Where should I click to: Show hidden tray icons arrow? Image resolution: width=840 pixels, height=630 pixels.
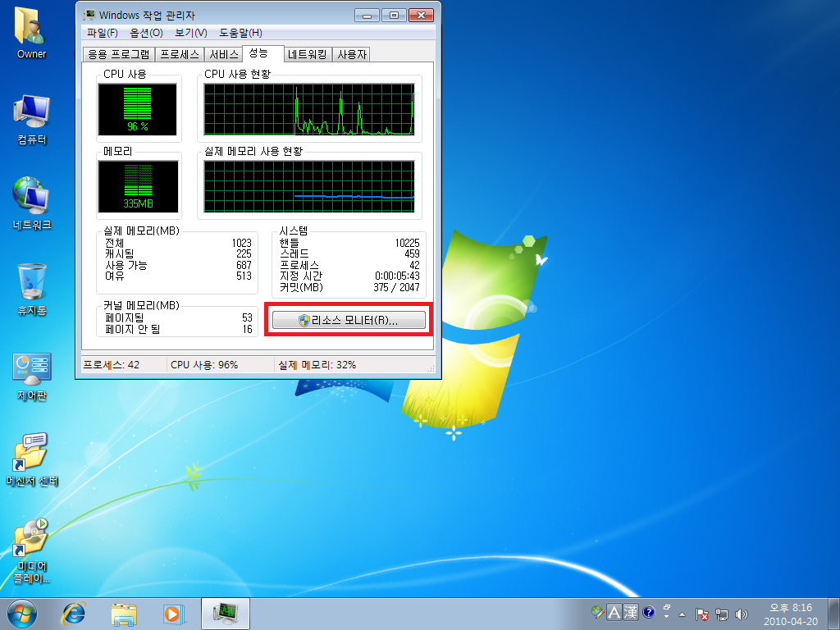click(x=682, y=614)
